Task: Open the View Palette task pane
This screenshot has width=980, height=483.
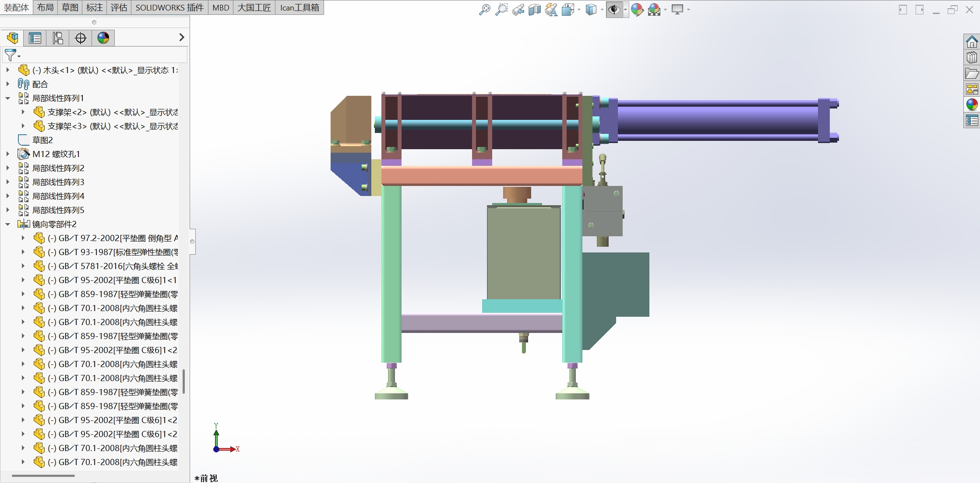Action: click(972, 89)
